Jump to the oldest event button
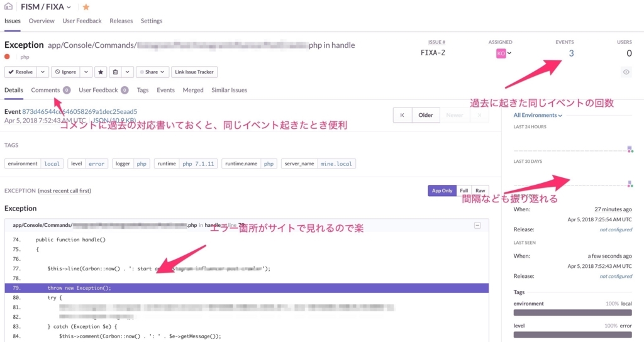Viewport: 644px width, 342px height. click(x=402, y=115)
